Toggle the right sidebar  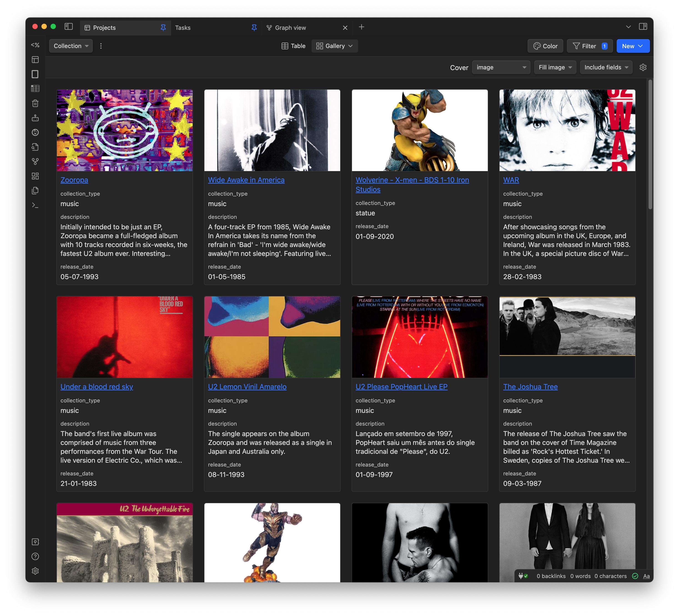[x=643, y=27]
